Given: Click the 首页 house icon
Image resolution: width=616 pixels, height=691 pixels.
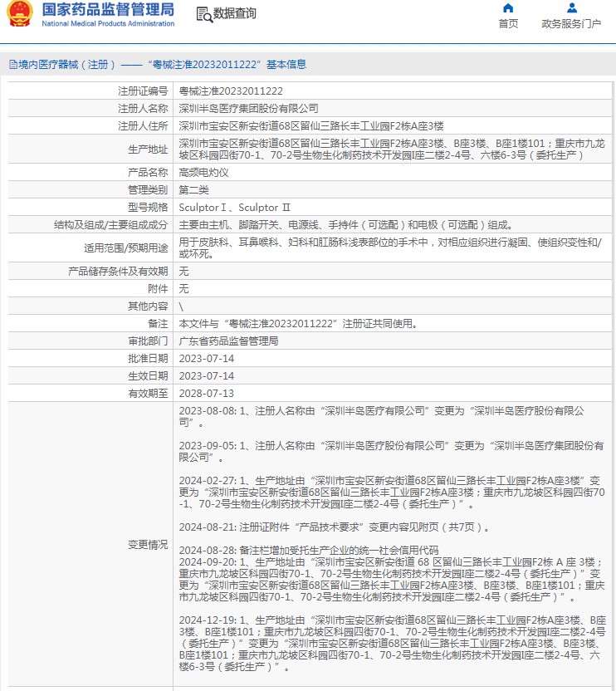Looking at the screenshot, I should coord(508,8).
